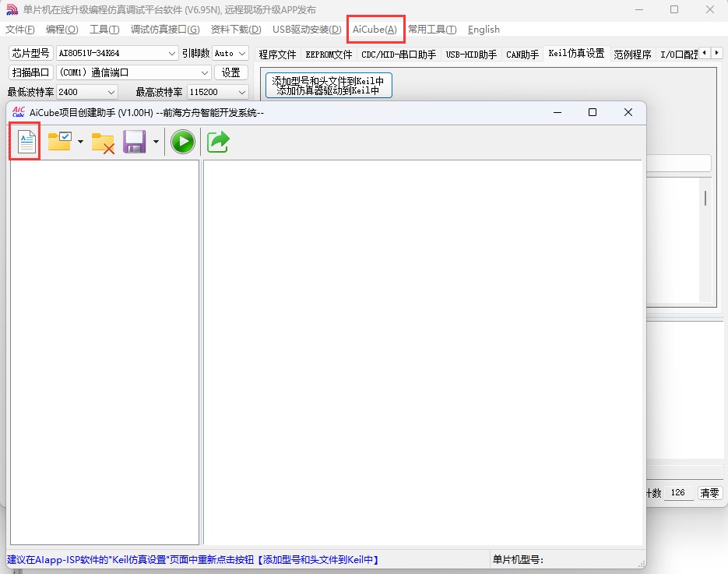The width and height of the screenshot is (728, 574).
Task: Open the 文件(F) menu
Action: pos(20,30)
